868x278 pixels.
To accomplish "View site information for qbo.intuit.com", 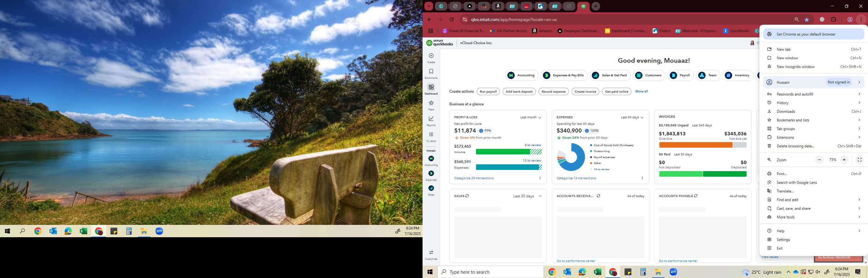I will click(x=465, y=19).
